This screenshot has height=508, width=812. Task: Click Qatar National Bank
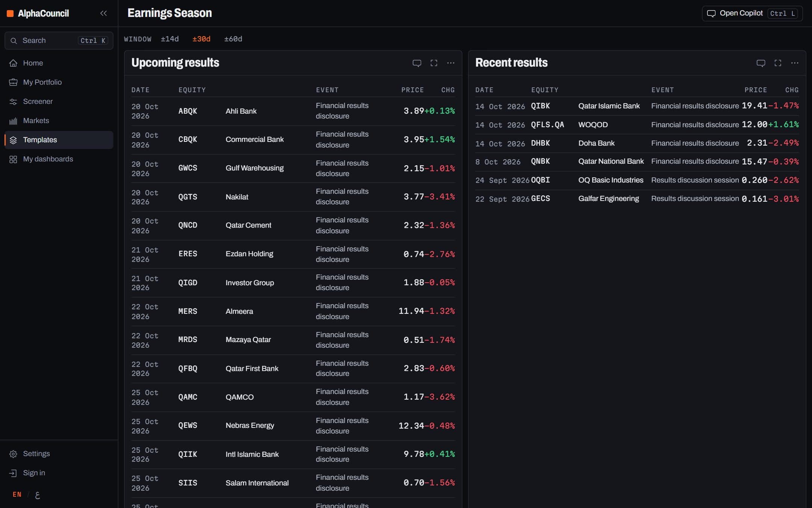click(x=611, y=161)
